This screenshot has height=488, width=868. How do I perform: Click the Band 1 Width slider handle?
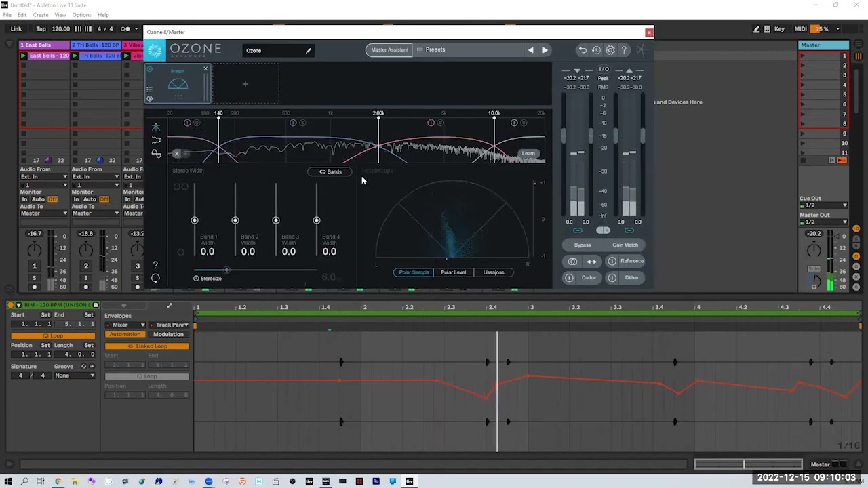pyautogui.click(x=195, y=220)
